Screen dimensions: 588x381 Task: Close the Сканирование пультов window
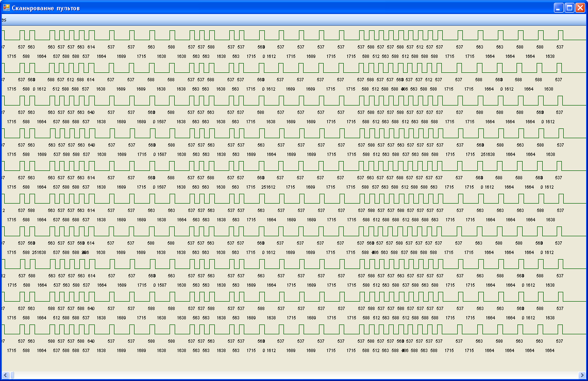tap(580, 7)
